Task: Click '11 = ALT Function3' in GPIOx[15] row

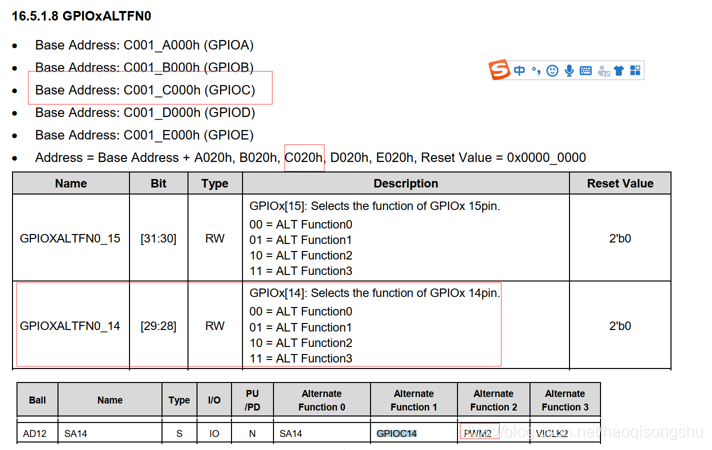Action: 301,271
